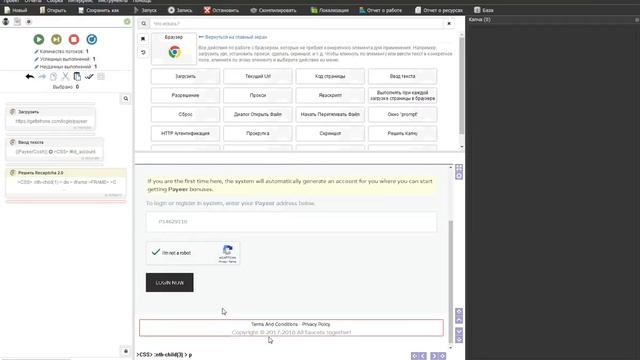The image size is (640, 360).
Task: Click the Остановить toolbar button
Action: point(221,10)
